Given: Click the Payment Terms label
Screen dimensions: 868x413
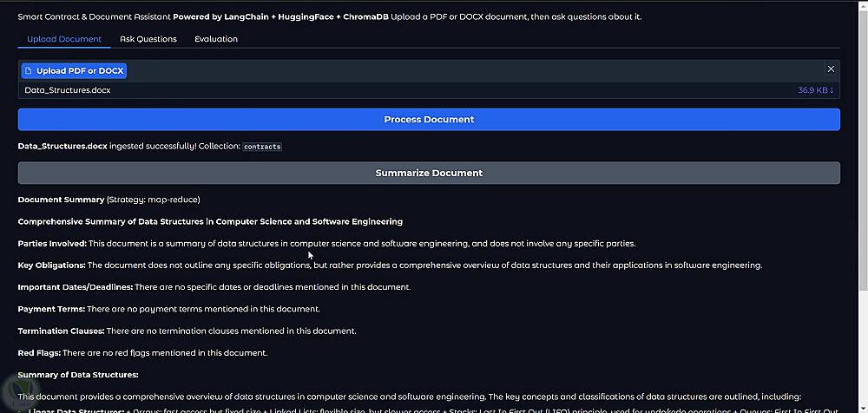Looking at the screenshot, I should point(51,309).
